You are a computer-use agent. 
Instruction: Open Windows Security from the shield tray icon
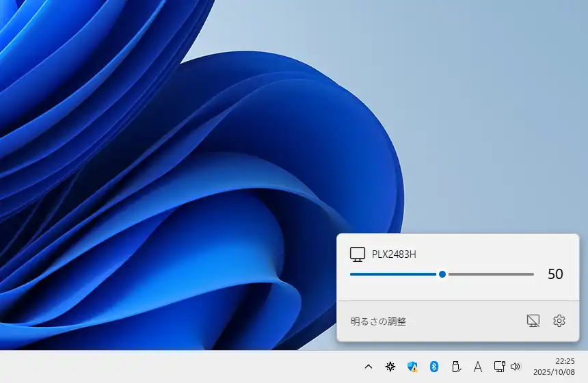(x=412, y=367)
